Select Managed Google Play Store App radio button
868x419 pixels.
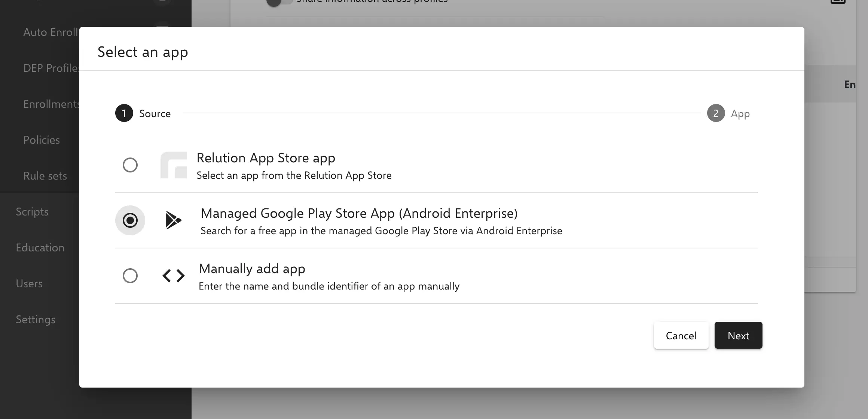[x=130, y=220]
